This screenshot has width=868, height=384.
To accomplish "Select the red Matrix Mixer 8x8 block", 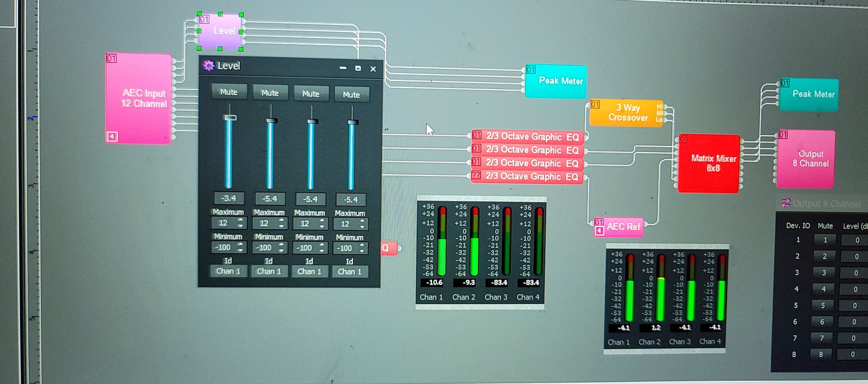I will [709, 163].
